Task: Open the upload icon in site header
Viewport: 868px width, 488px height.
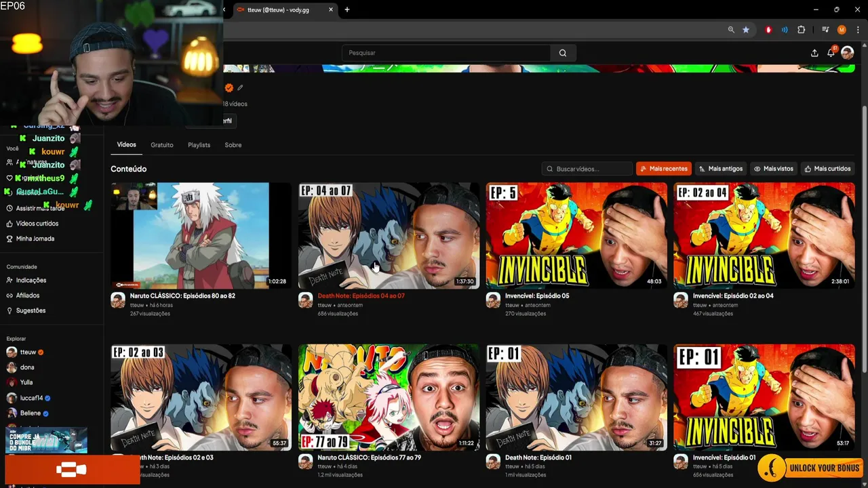Action: 814,53
